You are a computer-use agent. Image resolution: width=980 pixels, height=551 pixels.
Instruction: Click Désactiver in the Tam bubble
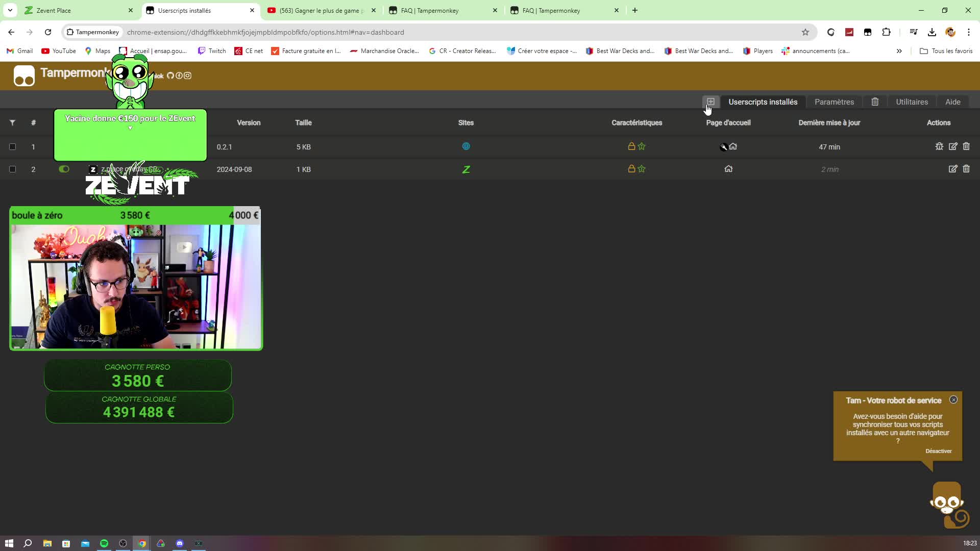pyautogui.click(x=938, y=451)
